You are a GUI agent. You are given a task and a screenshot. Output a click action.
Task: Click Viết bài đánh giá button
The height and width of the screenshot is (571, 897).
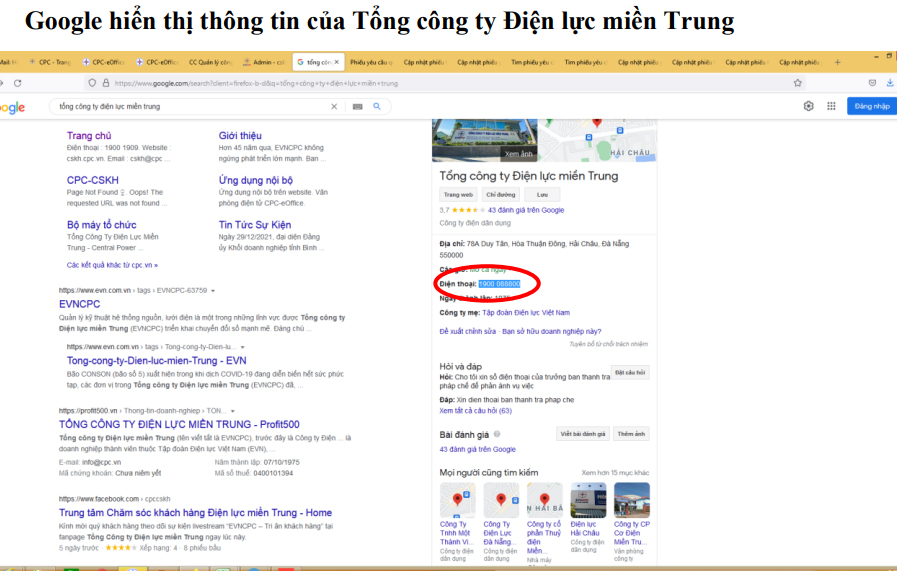(x=583, y=434)
